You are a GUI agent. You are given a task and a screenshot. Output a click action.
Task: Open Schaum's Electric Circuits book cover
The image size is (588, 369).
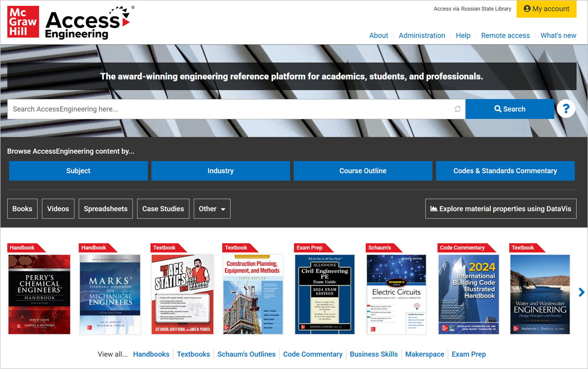[x=396, y=294]
